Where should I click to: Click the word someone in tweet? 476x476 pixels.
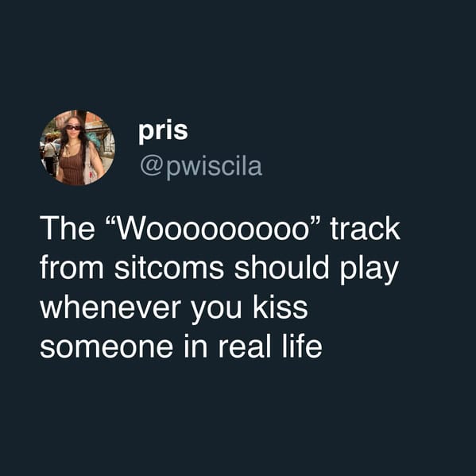point(106,346)
